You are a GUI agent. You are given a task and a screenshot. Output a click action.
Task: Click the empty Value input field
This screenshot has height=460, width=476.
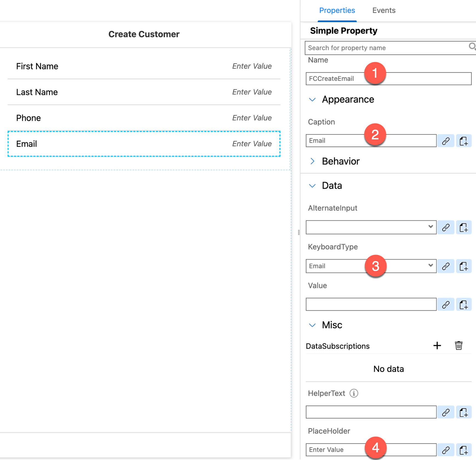pos(371,304)
